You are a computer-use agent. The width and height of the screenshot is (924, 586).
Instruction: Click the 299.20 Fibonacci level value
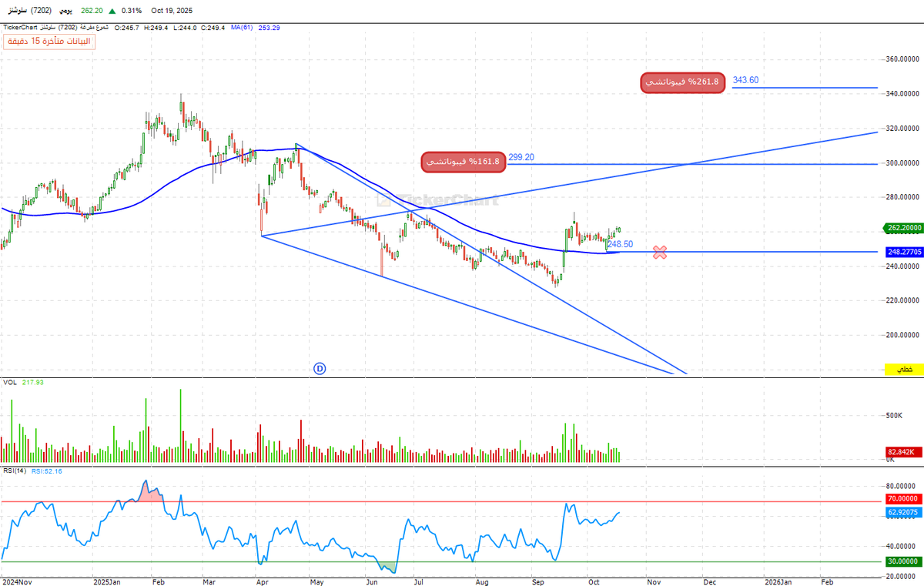pos(521,157)
